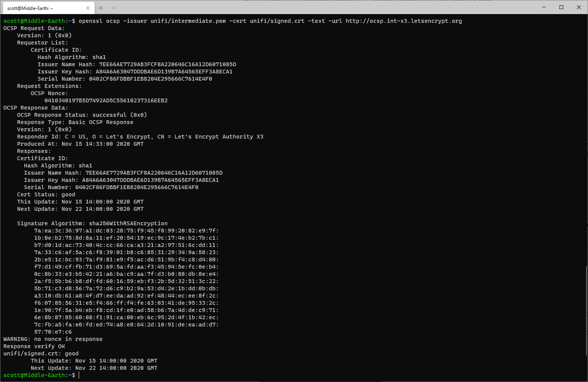Click the 'unifi/signed.crt: good' result line
588x382 pixels.
(x=41, y=353)
